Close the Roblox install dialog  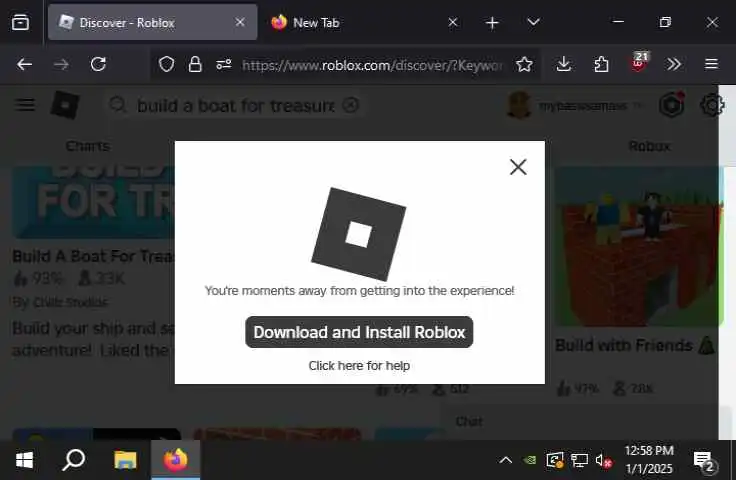coord(518,167)
